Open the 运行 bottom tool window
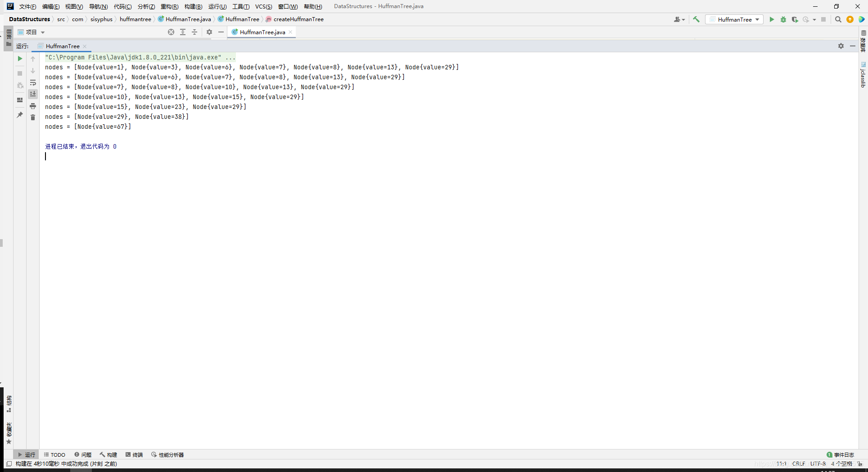 pos(27,455)
